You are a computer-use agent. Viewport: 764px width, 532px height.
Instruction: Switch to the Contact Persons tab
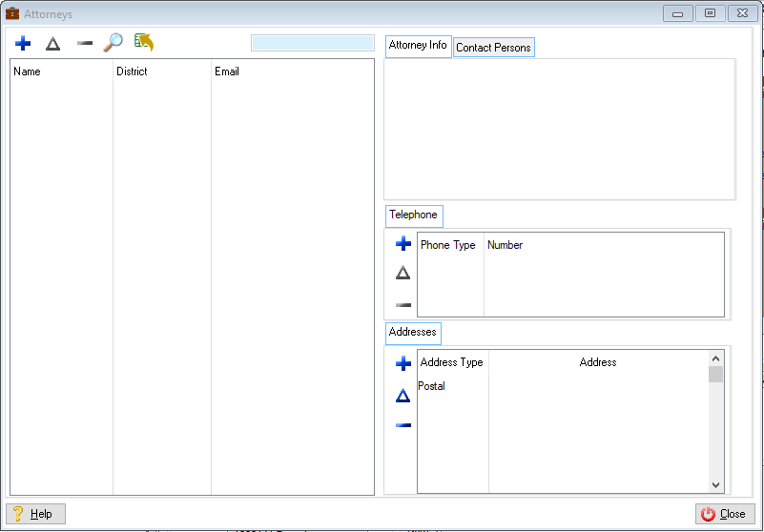pyautogui.click(x=493, y=48)
